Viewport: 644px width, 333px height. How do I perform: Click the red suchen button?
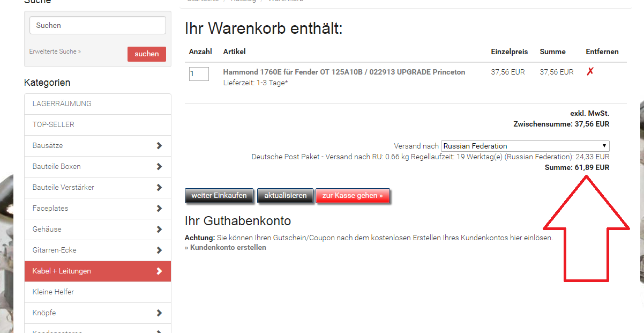point(147,54)
